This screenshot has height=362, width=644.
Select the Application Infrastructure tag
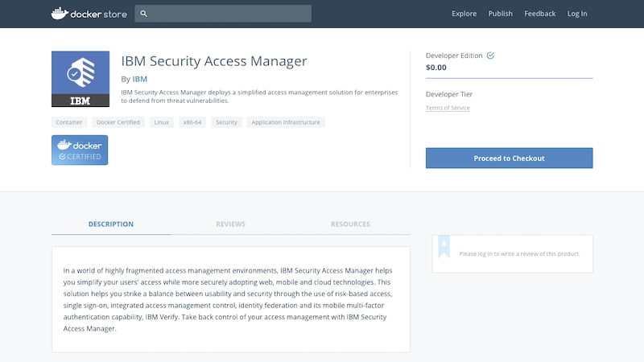click(x=286, y=122)
